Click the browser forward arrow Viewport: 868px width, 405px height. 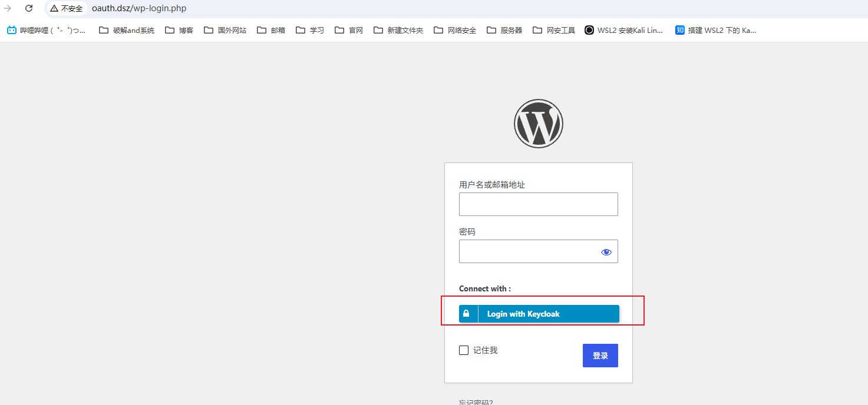point(8,8)
